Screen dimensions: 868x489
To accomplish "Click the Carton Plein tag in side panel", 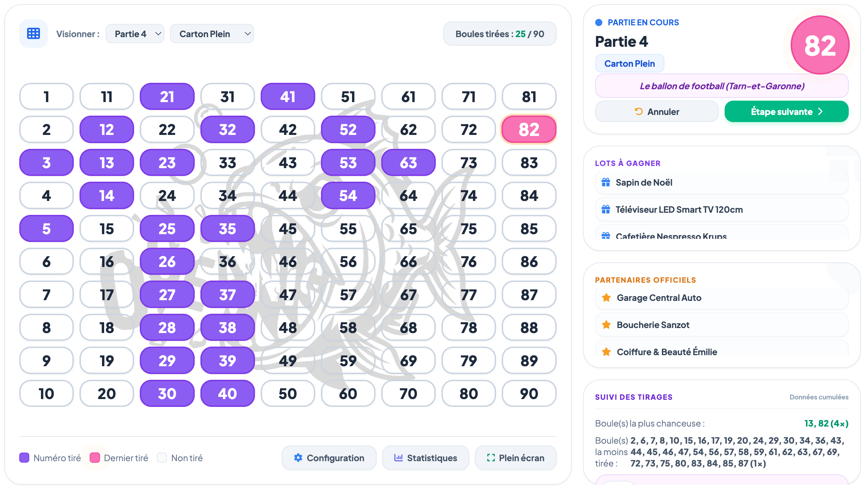I will 629,64.
